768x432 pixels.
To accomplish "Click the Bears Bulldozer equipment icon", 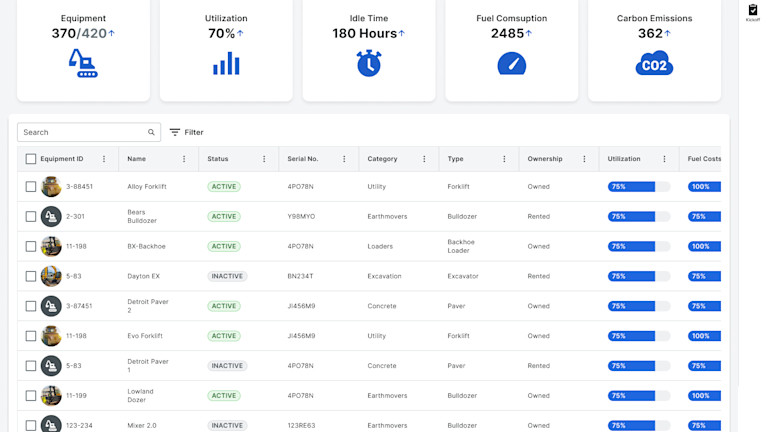I will (x=51, y=216).
